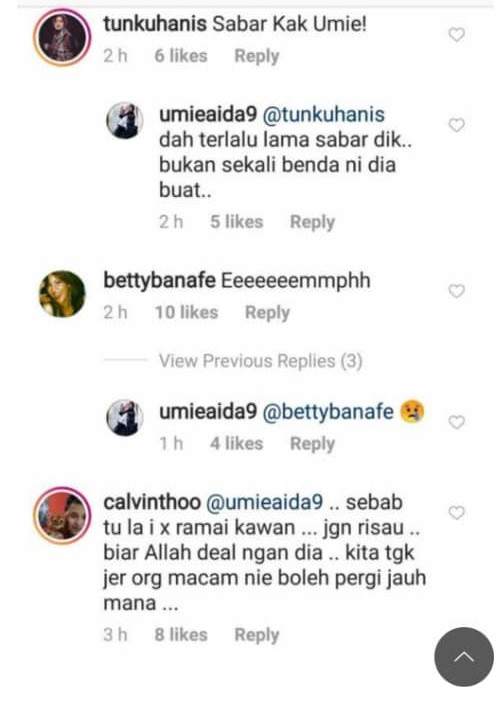
Task: Like tunkuhanis's comment with the heart icon
Action: click(x=456, y=34)
